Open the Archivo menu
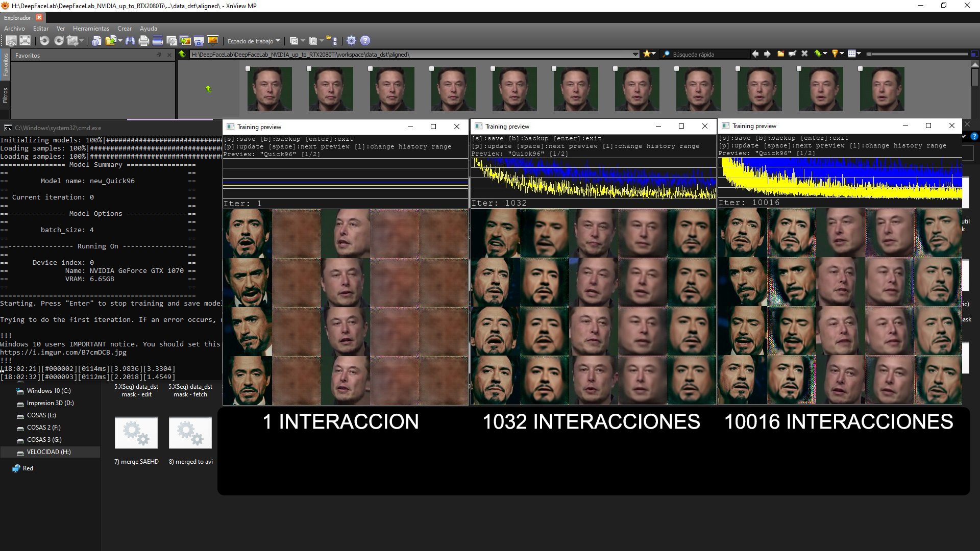The width and height of the screenshot is (980, 551). [14, 29]
